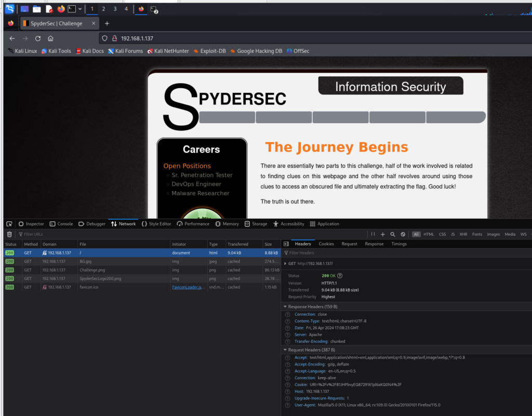This screenshot has width=532, height=416.
Task: Collapse the Response Headers section
Action: 286,307
